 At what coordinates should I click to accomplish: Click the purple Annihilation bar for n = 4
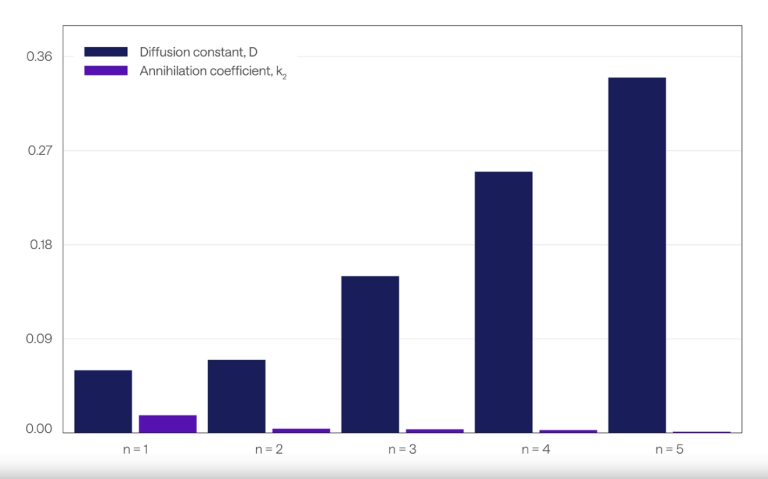568,431
